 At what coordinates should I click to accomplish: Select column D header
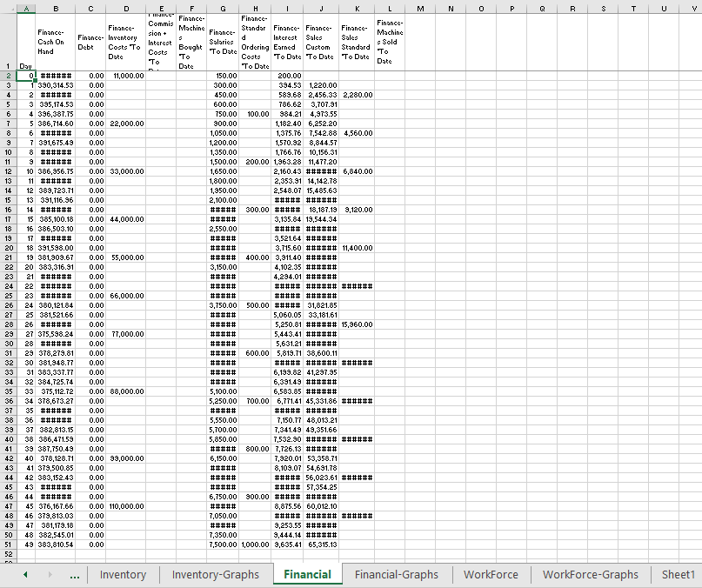coord(126,9)
